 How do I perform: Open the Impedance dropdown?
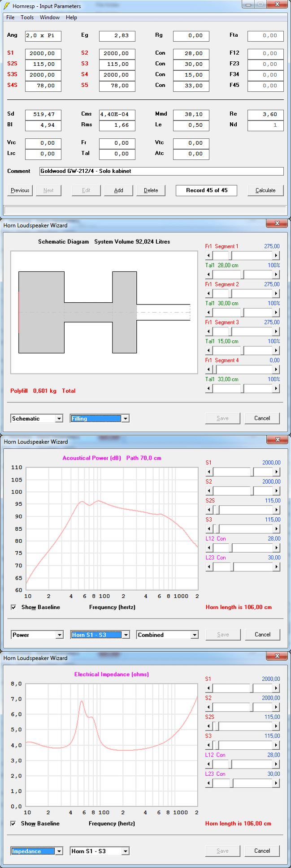[x=37, y=851]
